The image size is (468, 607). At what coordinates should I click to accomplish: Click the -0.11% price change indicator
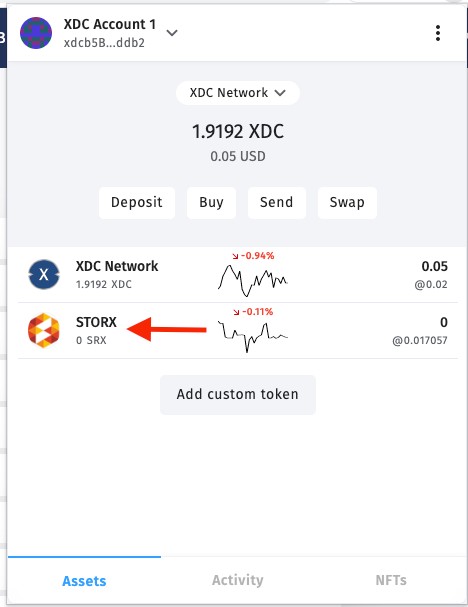click(253, 312)
